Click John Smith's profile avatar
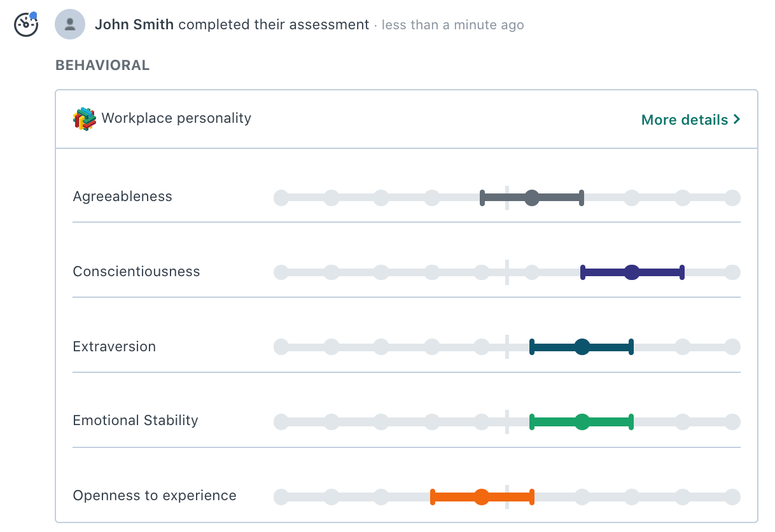The image size is (775, 532). 70,24
